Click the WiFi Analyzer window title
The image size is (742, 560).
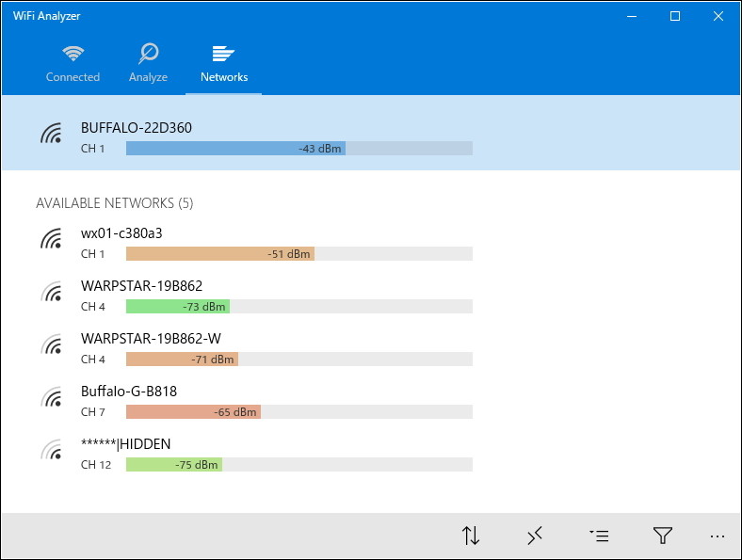tap(46, 16)
